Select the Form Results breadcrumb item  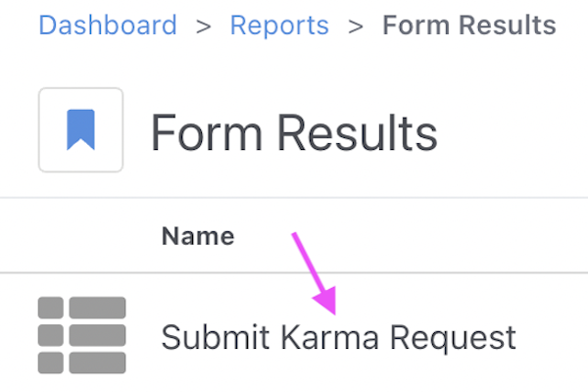(x=469, y=25)
